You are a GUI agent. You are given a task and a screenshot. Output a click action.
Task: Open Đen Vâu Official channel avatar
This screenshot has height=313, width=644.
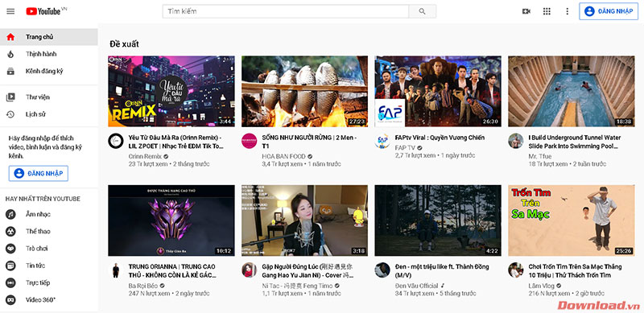tap(382, 270)
